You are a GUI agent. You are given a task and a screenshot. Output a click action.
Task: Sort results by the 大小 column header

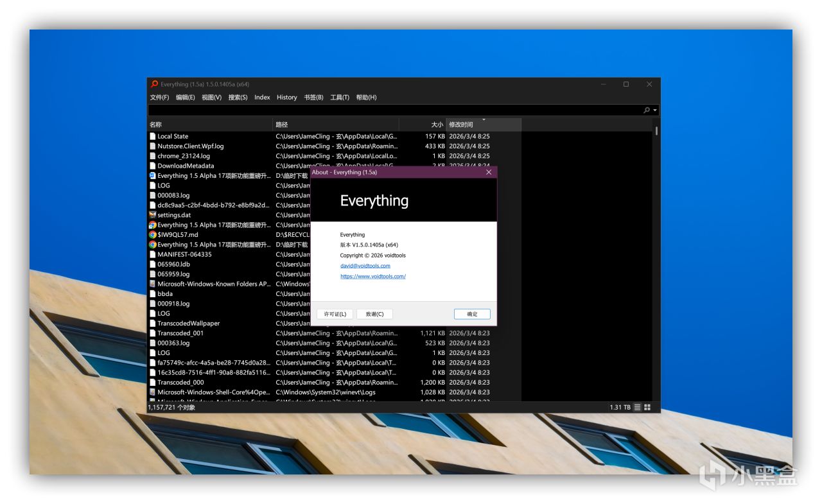pyautogui.click(x=423, y=125)
